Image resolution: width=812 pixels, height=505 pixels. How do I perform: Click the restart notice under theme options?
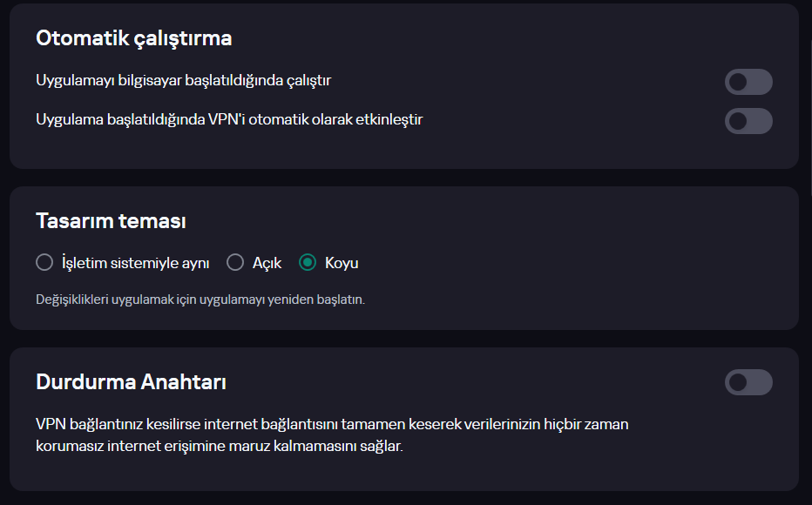tap(200, 300)
